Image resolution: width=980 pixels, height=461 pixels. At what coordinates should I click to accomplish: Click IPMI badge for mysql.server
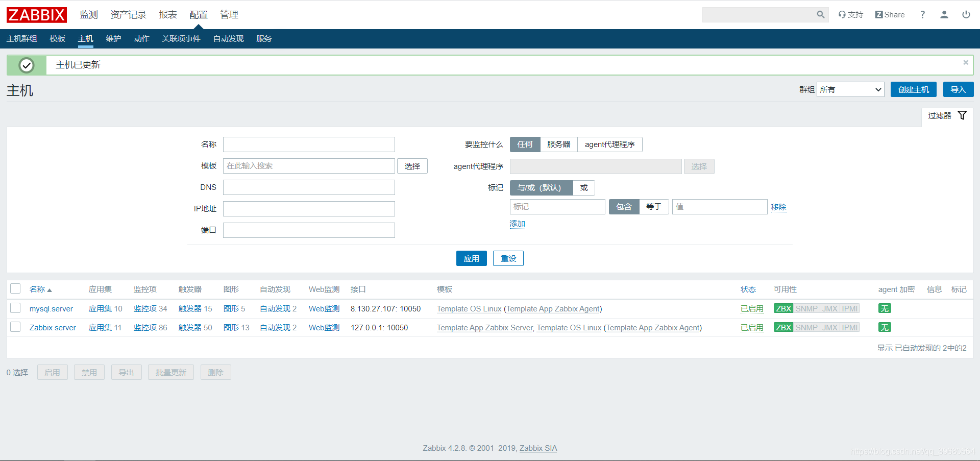[x=850, y=308]
